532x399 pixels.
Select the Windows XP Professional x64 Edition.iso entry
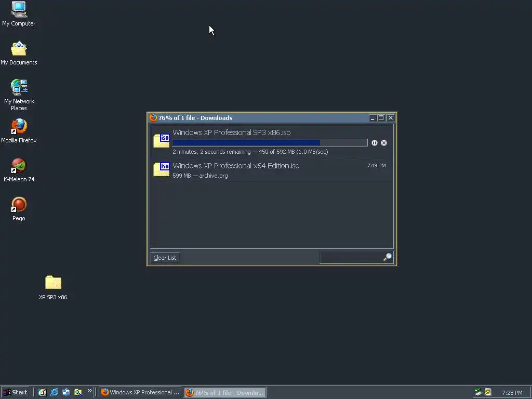point(271,170)
